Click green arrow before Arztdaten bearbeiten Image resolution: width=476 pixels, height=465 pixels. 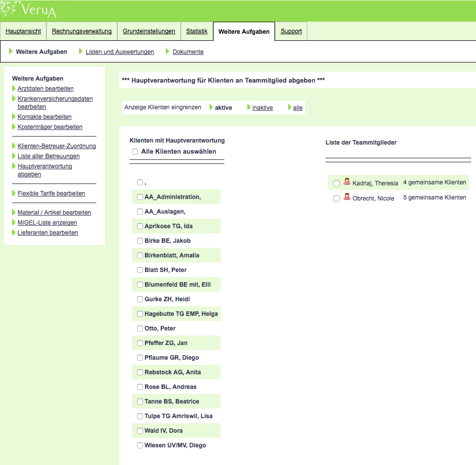click(x=14, y=89)
